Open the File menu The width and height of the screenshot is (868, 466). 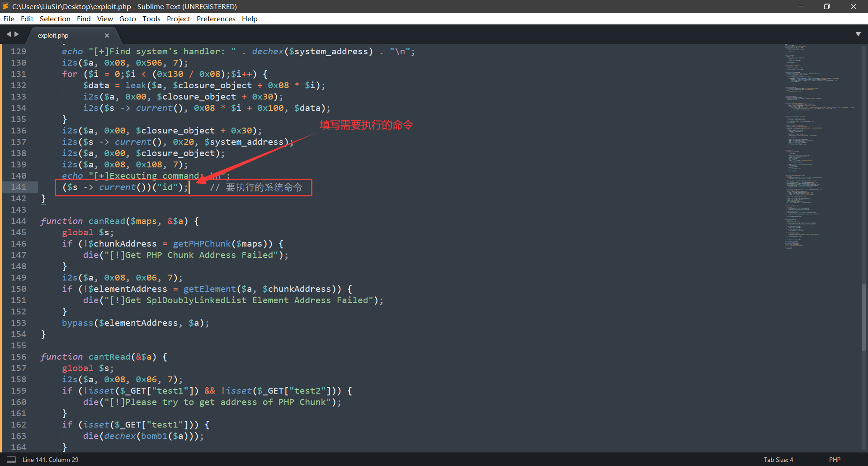(9, 19)
